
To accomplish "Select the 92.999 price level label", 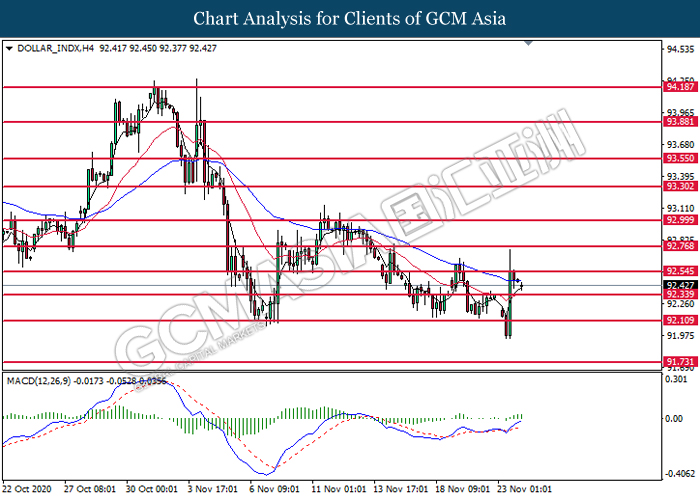I will (x=680, y=220).
